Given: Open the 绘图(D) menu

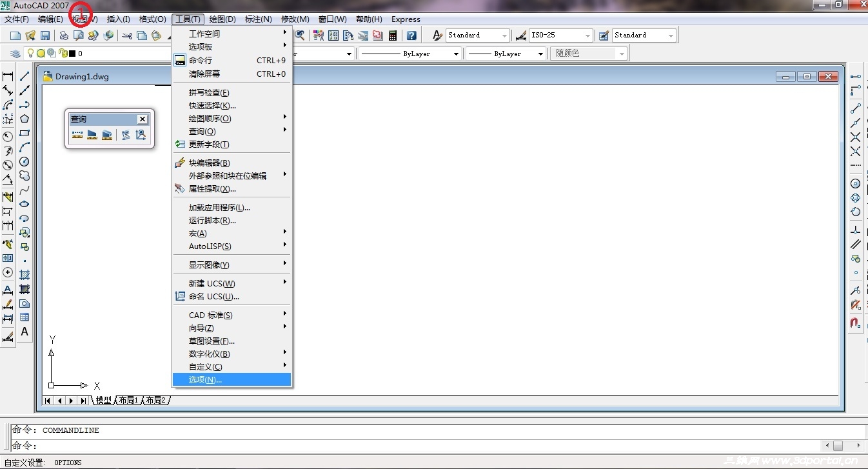Looking at the screenshot, I should tap(222, 19).
